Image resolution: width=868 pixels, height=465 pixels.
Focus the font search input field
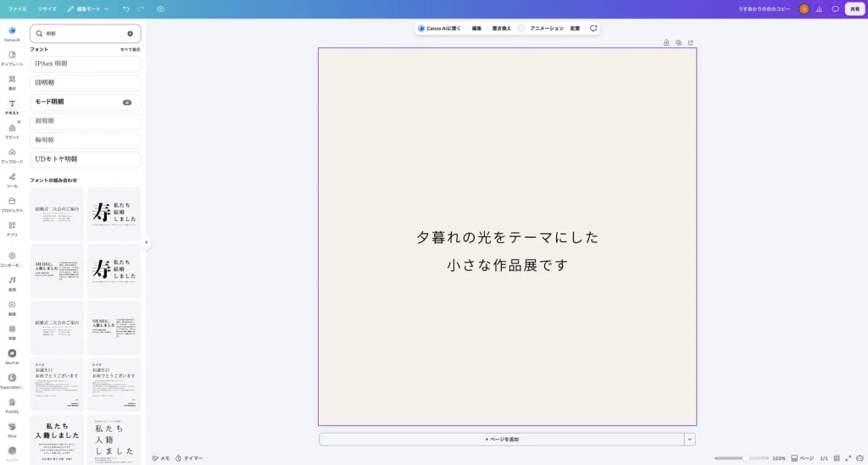(x=84, y=34)
